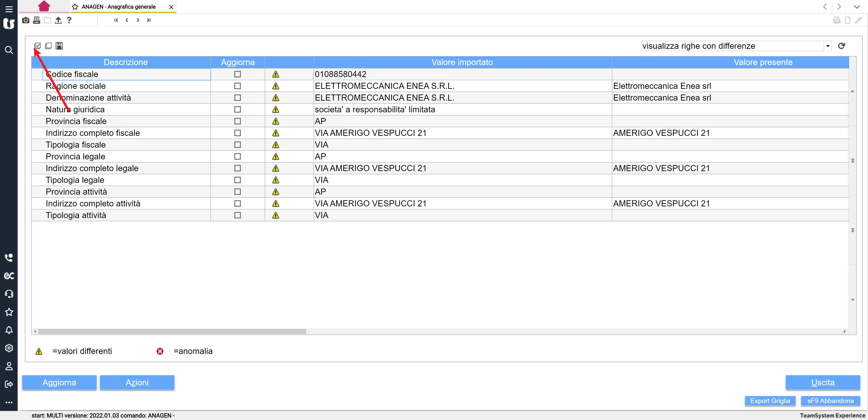Click the refresh icon next to filter dropdown
Screen dimensions: 868x420
[x=841, y=46]
